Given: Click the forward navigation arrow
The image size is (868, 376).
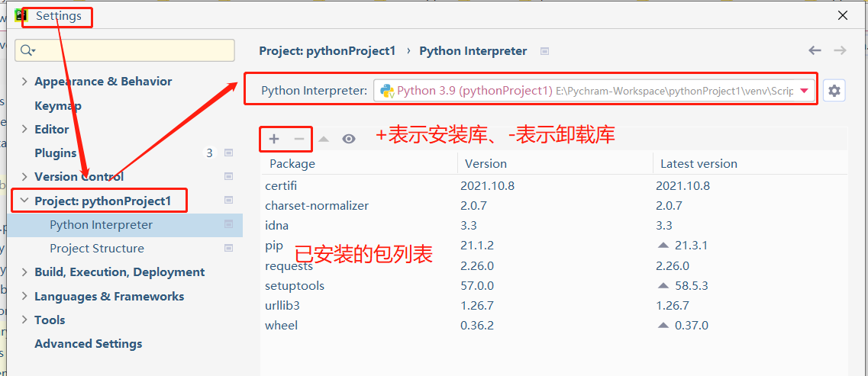Looking at the screenshot, I should (840, 50).
